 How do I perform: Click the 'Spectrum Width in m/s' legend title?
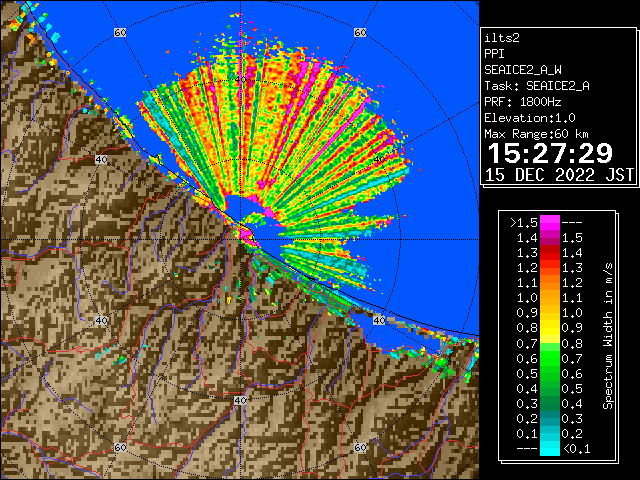click(x=608, y=336)
